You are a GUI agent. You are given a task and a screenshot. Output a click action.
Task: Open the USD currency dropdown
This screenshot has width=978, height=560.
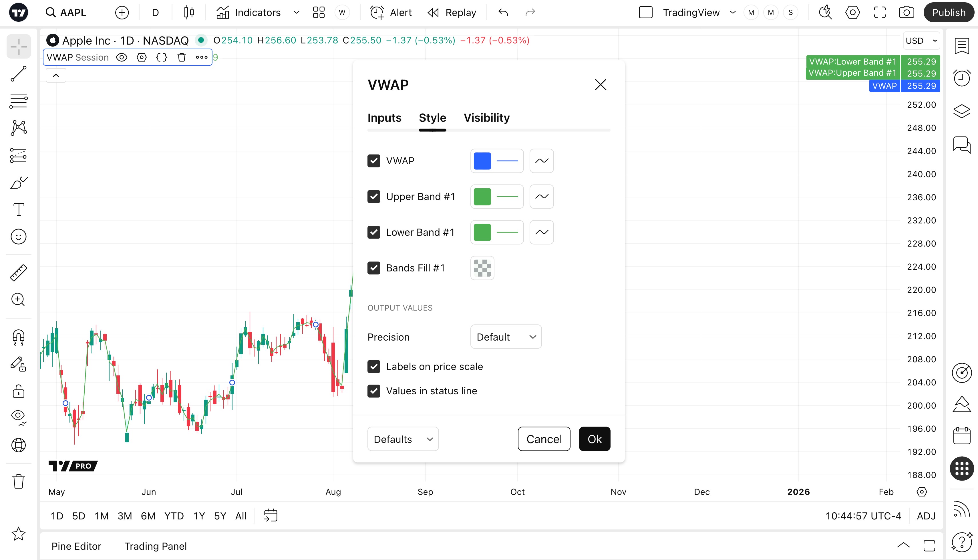pyautogui.click(x=921, y=41)
